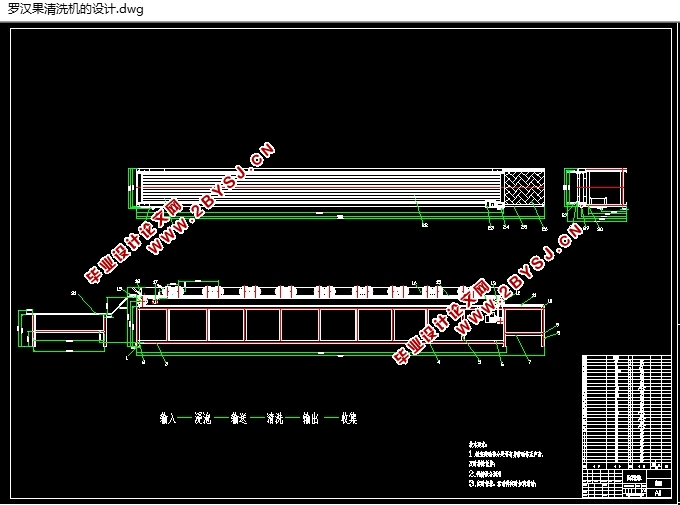Select the 输入 label in the process flow
This screenshot has width=680, height=505.
(168, 419)
